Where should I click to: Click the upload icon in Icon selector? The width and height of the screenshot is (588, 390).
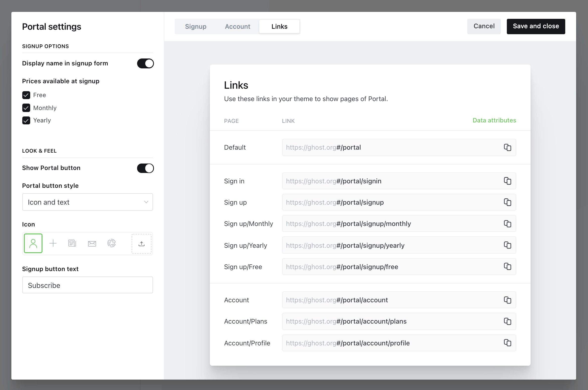pyautogui.click(x=141, y=243)
